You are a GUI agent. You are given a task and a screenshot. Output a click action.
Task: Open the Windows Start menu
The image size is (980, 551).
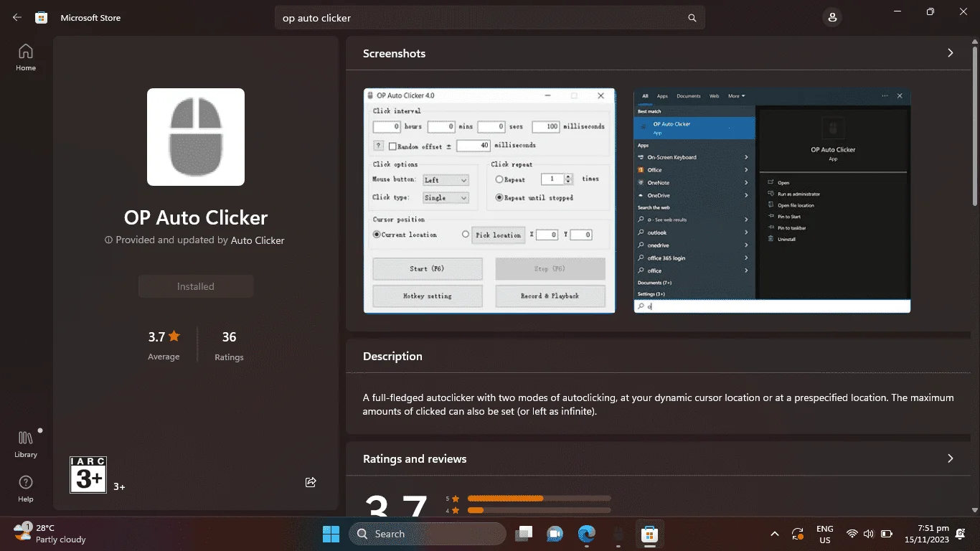[x=331, y=534]
